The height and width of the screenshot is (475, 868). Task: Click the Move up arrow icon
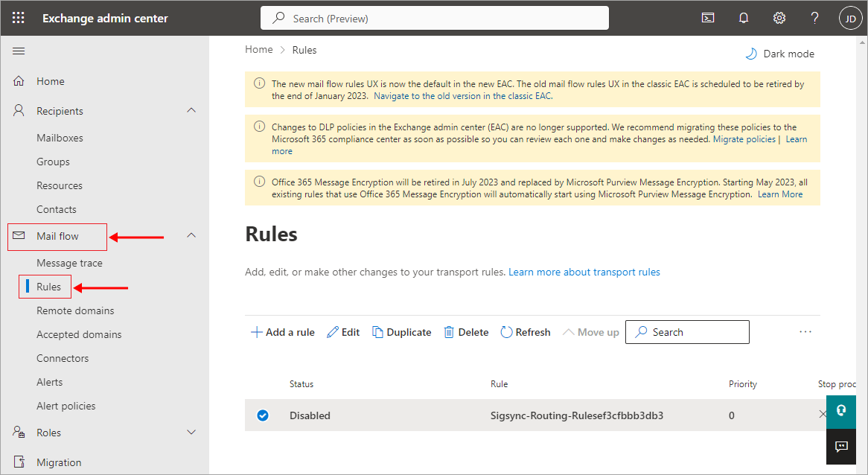tap(568, 332)
